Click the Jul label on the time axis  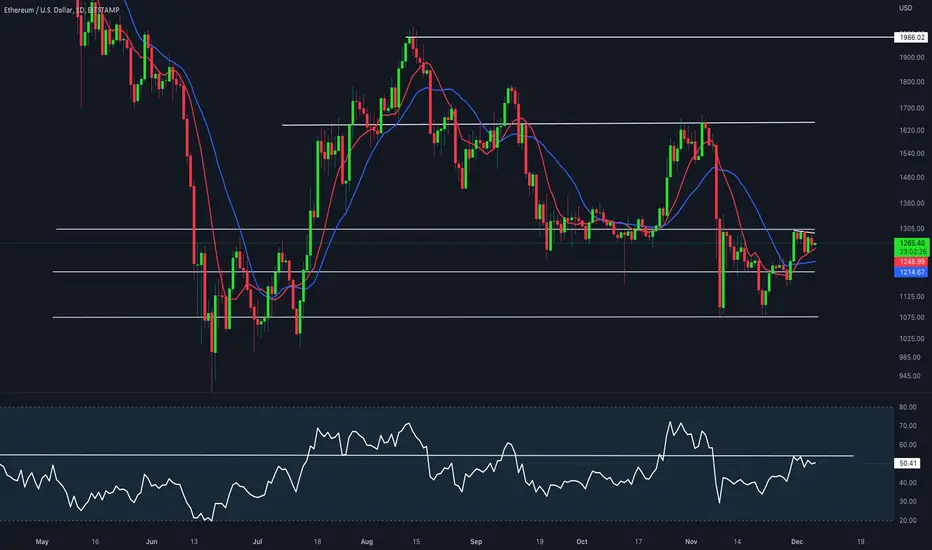click(257, 542)
